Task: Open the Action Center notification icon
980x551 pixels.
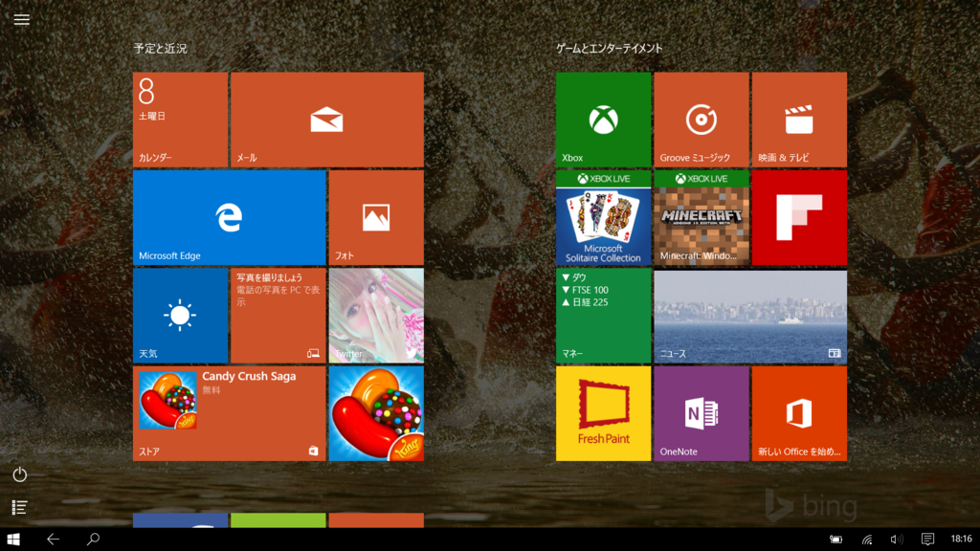Action: coord(927,539)
